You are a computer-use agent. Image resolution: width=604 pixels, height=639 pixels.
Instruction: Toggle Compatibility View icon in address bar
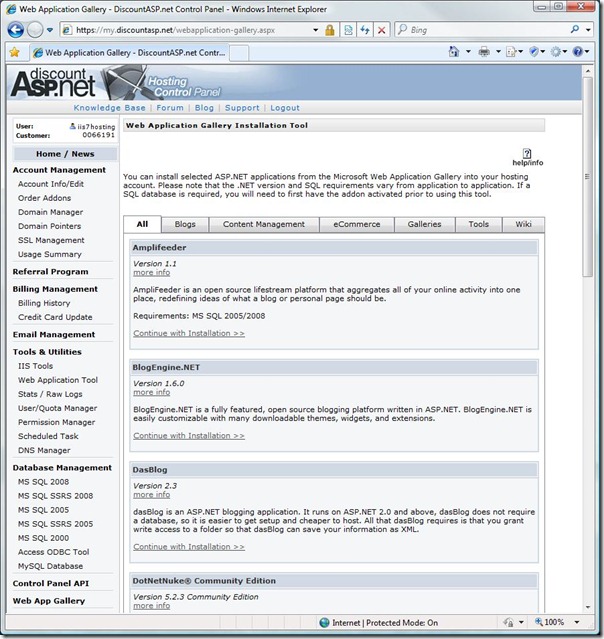tap(348, 30)
